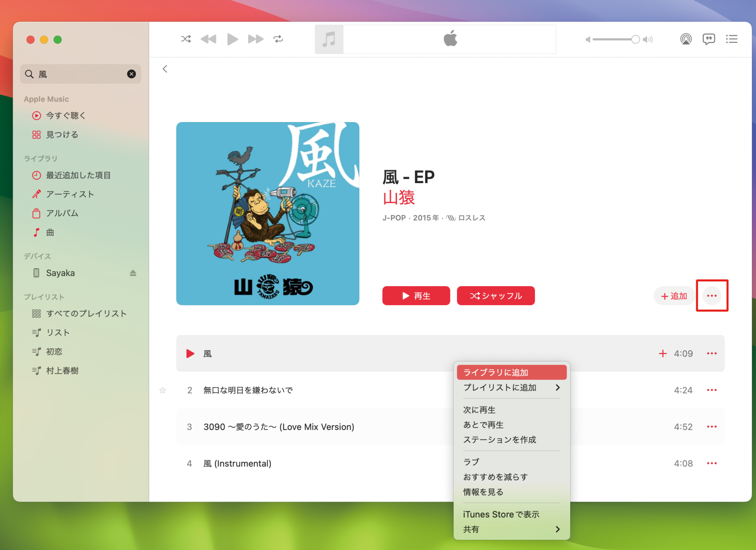
Task: Open more options for 3090 ～愛のうた～
Action: (712, 427)
